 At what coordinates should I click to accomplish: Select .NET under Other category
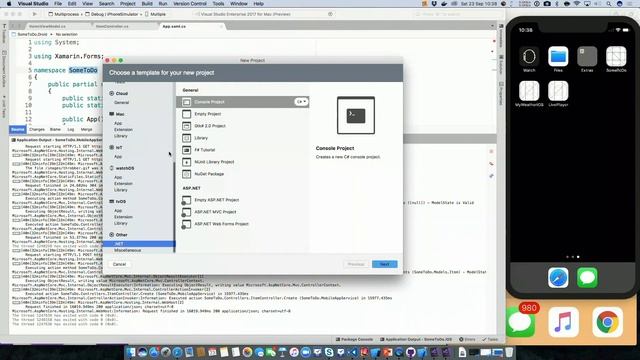(x=138, y=244)
